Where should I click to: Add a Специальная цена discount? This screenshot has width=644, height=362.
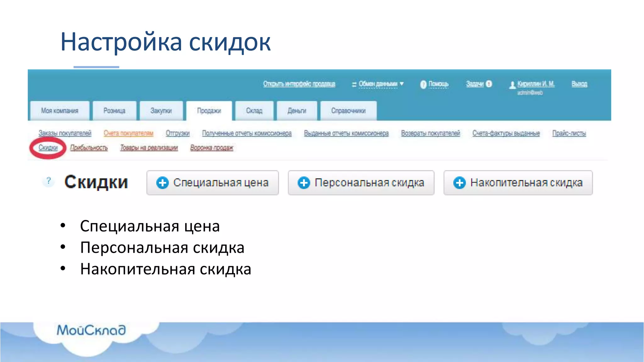213,183
